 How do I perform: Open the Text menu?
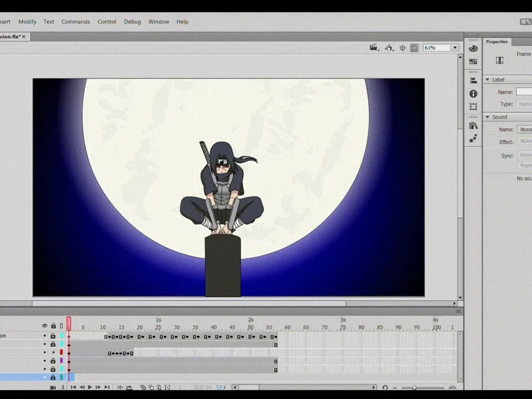48,22
